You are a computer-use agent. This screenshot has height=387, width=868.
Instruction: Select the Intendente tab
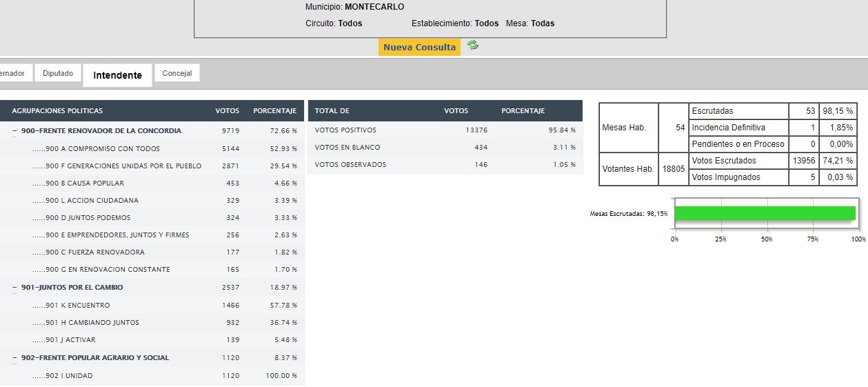pos(117,75)
